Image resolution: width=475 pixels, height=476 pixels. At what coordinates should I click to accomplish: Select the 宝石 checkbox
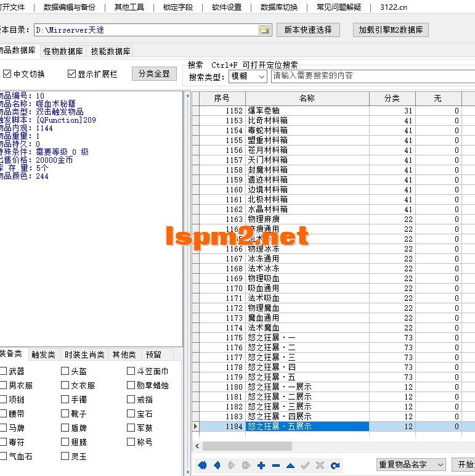[131, 414]
